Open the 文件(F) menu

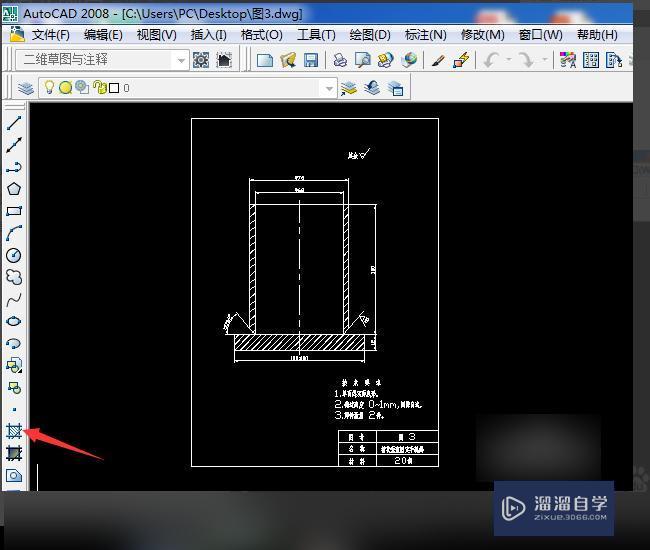[x=51, y=35]
